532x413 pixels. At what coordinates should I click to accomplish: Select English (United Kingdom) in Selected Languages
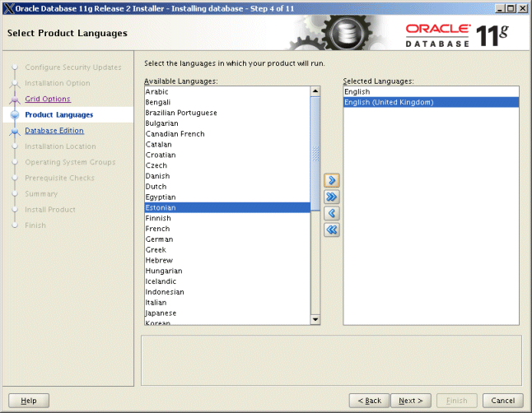pos(431,102)
